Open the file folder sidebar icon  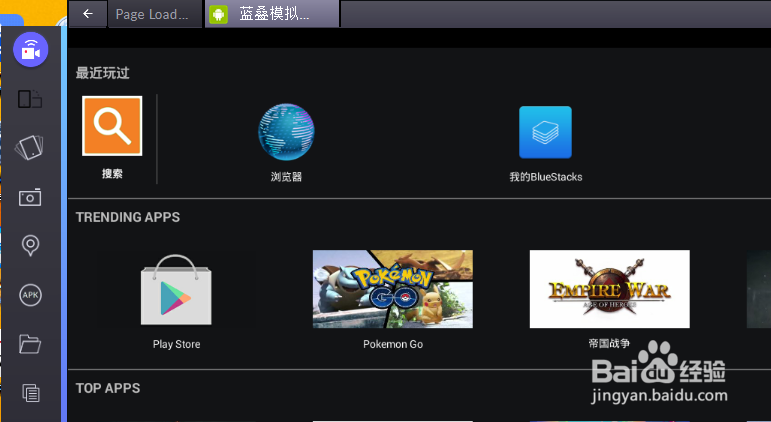click(30, 344)
